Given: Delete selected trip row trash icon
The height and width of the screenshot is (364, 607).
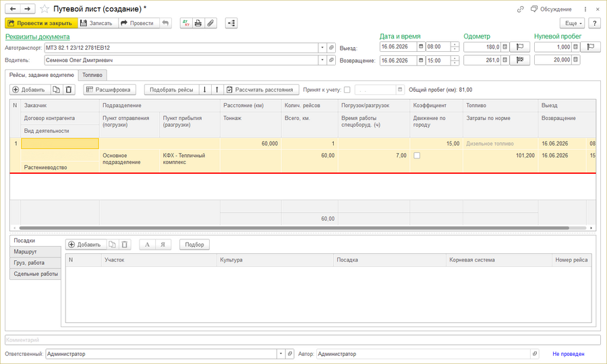Looking at the screenshot, I should 69,90.
